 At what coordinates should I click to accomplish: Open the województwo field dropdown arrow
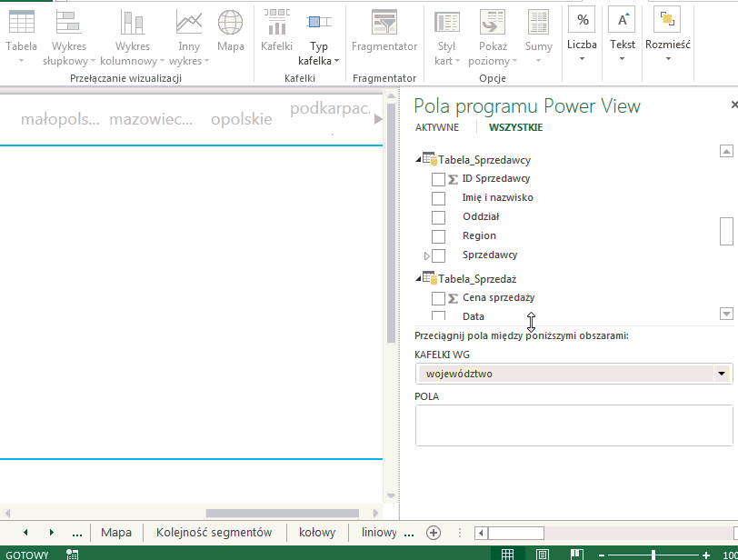(722, 374)
